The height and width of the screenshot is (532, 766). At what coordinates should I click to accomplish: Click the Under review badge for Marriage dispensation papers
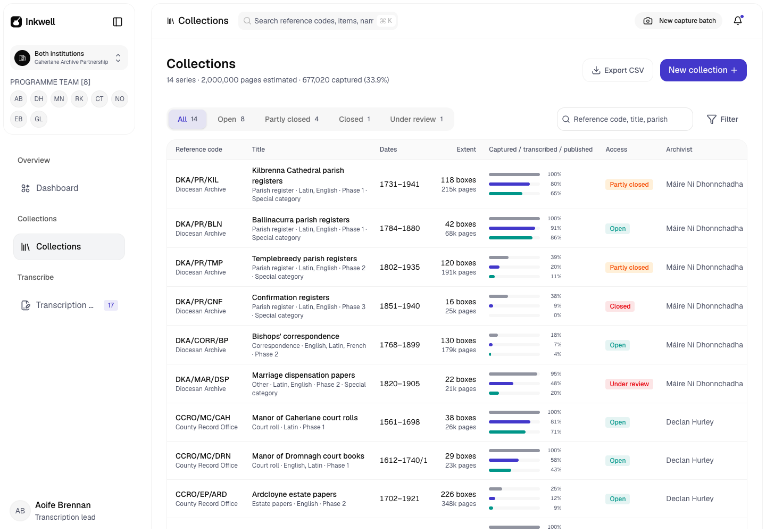point(629,384)
